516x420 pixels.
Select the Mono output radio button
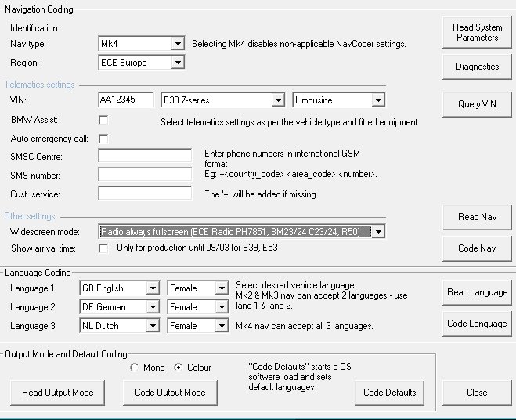tap(136, 367)
